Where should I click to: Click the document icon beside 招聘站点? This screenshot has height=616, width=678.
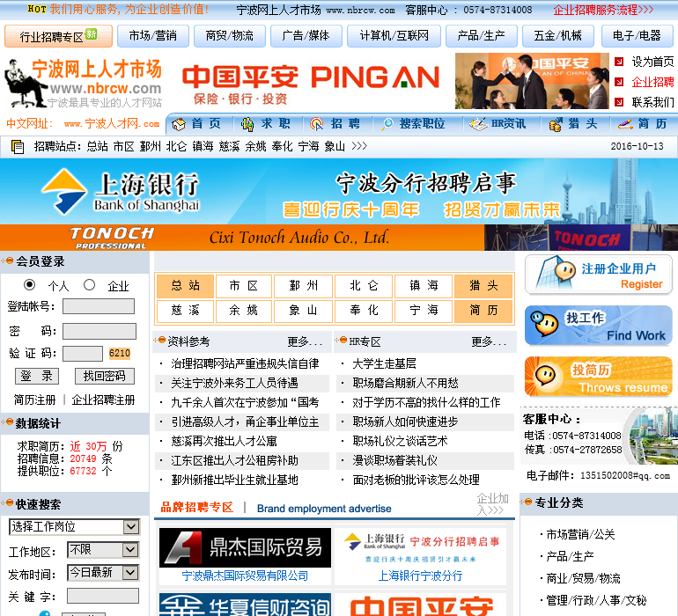18,147
